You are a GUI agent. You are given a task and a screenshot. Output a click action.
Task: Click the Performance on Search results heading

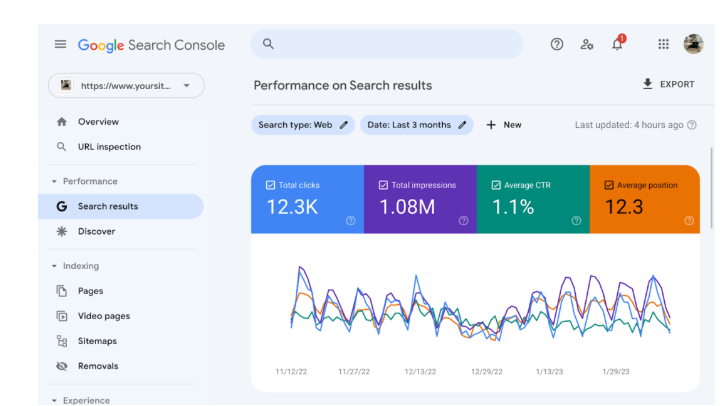pyautogui.click(x=343, y=86)
